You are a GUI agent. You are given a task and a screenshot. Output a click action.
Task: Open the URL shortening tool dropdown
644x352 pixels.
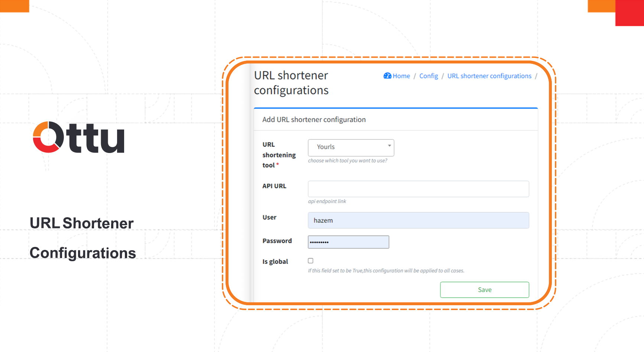click(350, 147)
